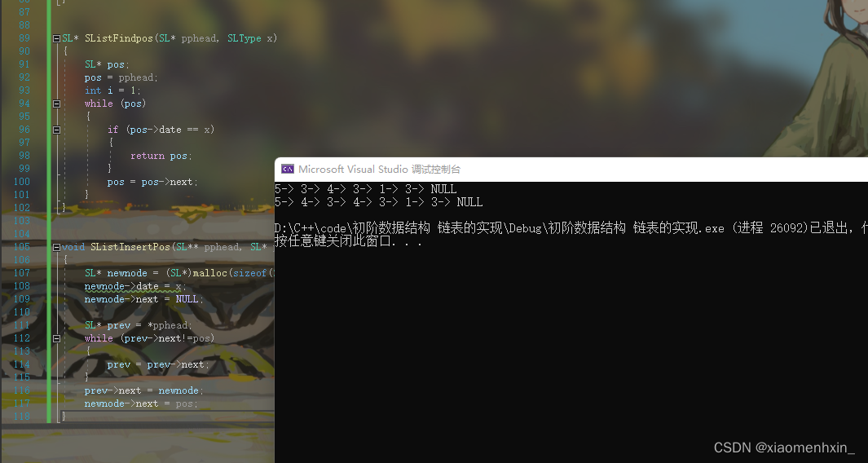Click line number 118 in the gutter
Viewport: 868px width, 463px height.
[21, 417]
